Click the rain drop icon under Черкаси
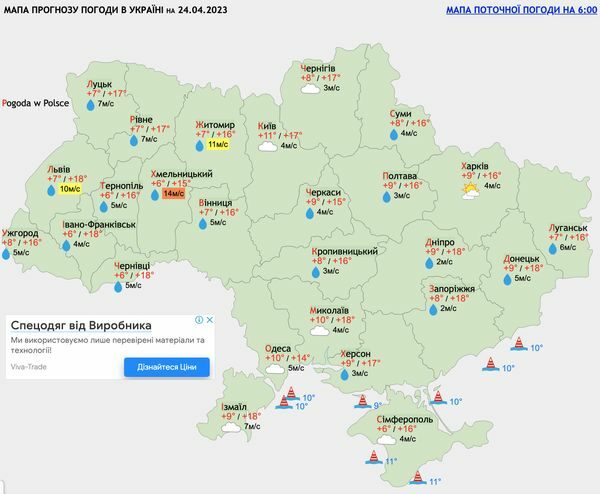This screenshot has height=494, width=600. [x=310, y=213]
